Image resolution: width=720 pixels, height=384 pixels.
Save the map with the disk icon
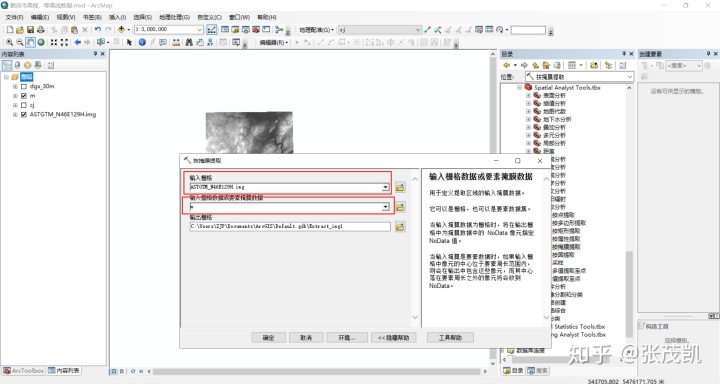(x=30, y=30)
